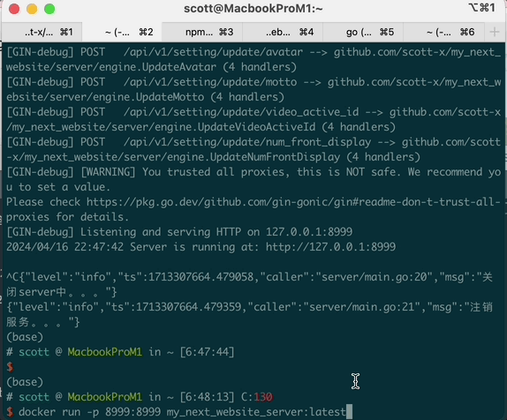Open the ..eb... ⌘4 tab
507x420 pixels.
283,32
